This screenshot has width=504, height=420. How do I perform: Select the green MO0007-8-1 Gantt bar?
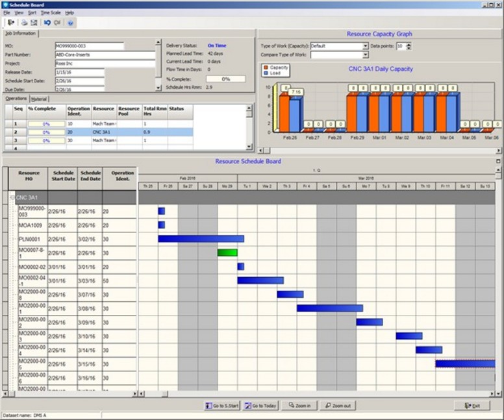227,253
